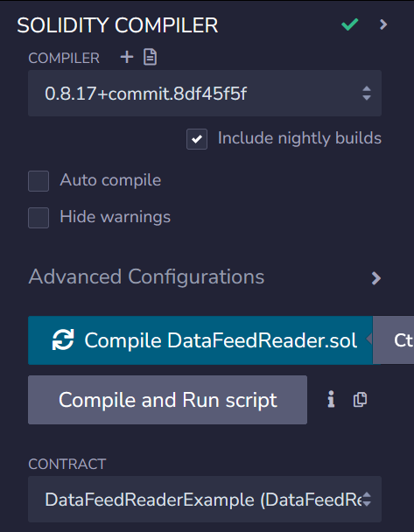Click the 'Include nightly builds' label
414x532 pixels.
point(299,138)
